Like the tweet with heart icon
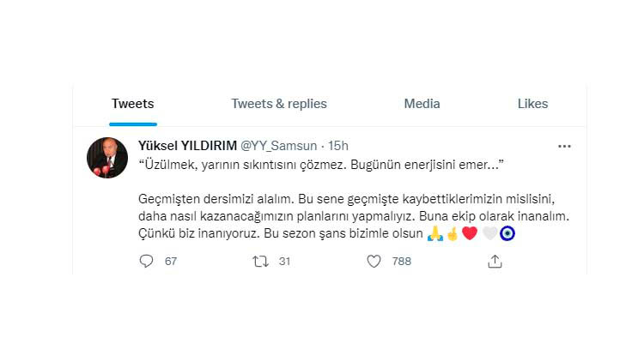This screenshot has height=362, width=644. [x=374, y=261]
